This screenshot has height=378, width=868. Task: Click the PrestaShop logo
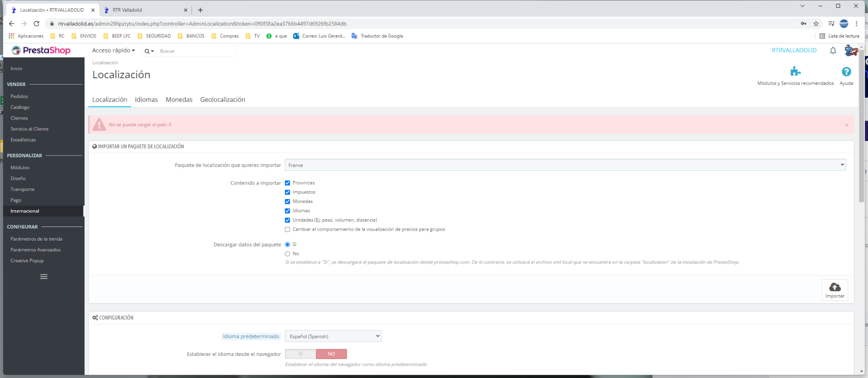point(41,50)
